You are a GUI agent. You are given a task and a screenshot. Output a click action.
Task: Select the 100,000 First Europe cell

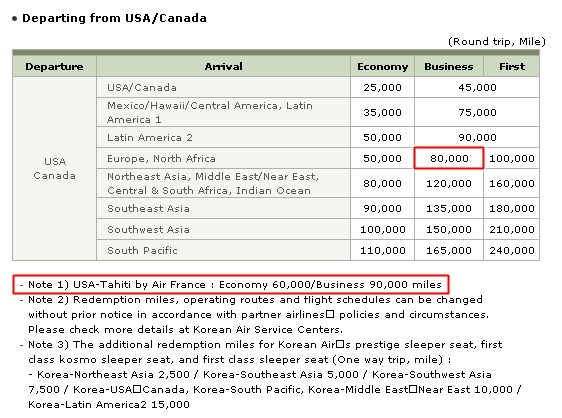tap(511, 158)
